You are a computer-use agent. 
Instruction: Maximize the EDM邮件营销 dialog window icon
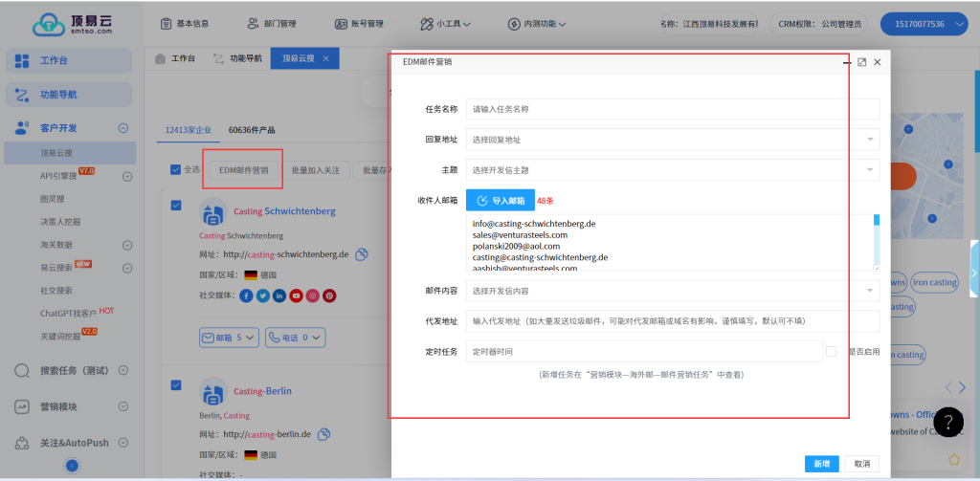click(861, 62)
